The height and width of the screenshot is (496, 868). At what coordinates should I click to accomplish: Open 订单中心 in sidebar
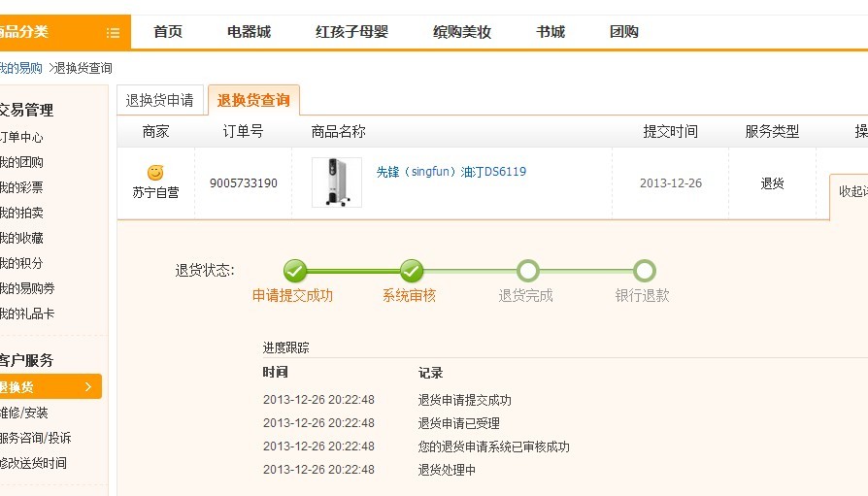click(21, 137)
